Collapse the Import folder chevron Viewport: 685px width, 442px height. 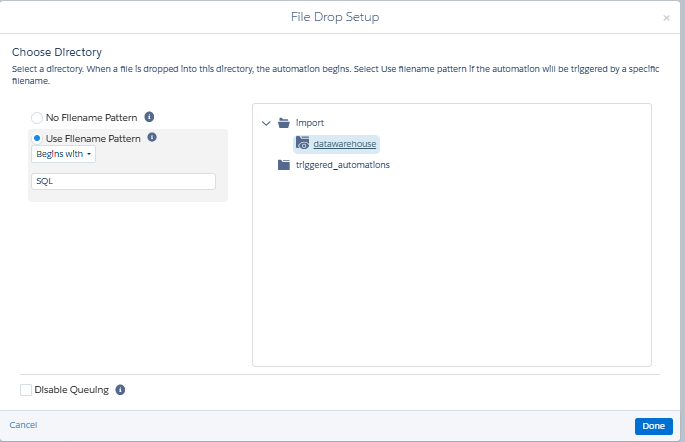click(266, 123)
